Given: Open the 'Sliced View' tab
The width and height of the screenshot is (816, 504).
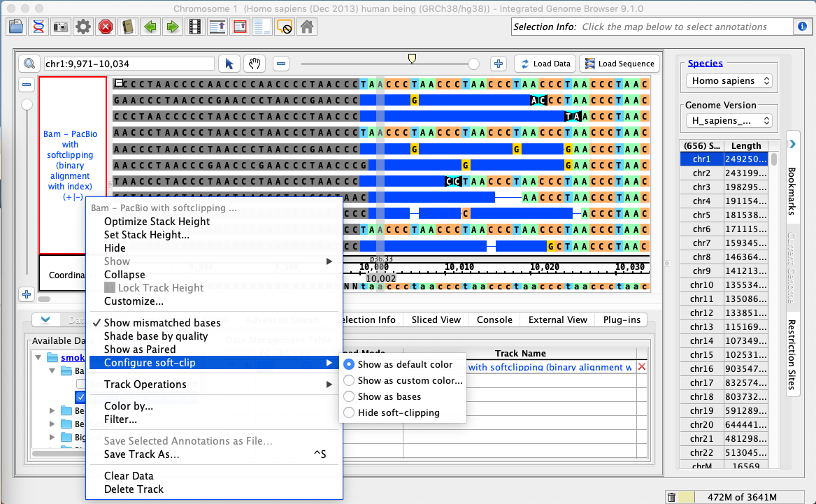Looking at the screenshot, I should [436, 320].
